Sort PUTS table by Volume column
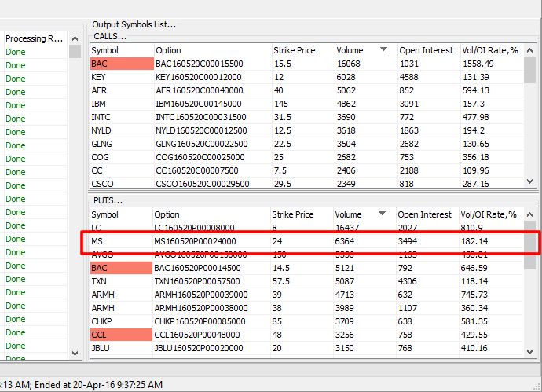This screenshot has height=392, width=542. pos(364,214)
